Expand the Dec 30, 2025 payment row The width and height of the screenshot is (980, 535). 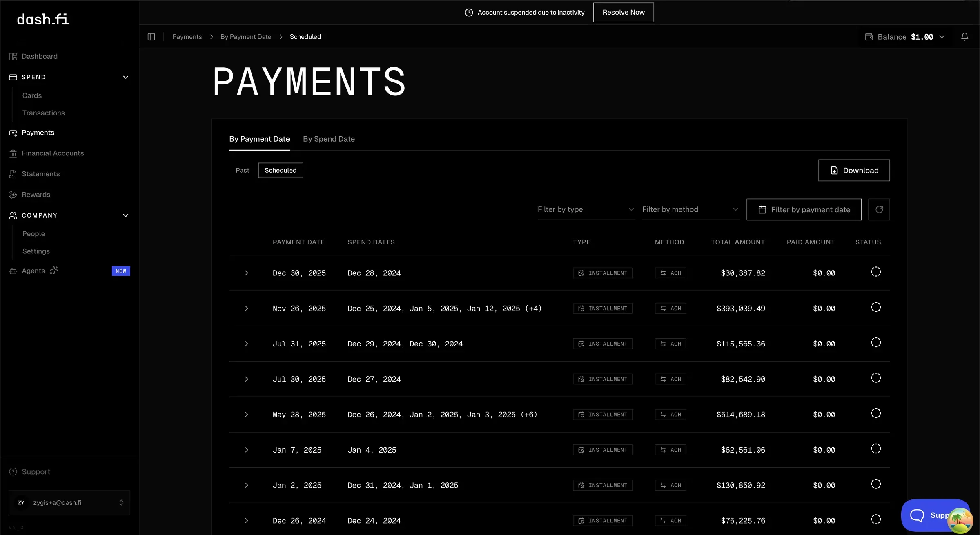point(246,273)
